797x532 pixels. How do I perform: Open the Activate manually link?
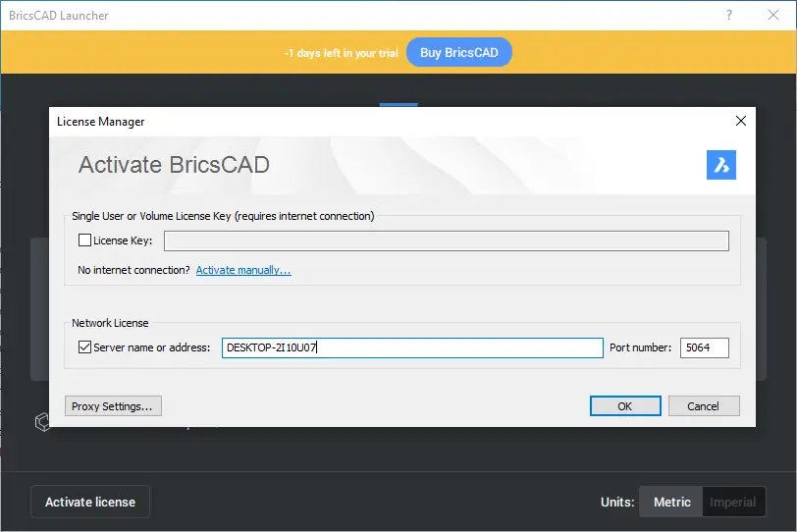(x=243, y=270)
